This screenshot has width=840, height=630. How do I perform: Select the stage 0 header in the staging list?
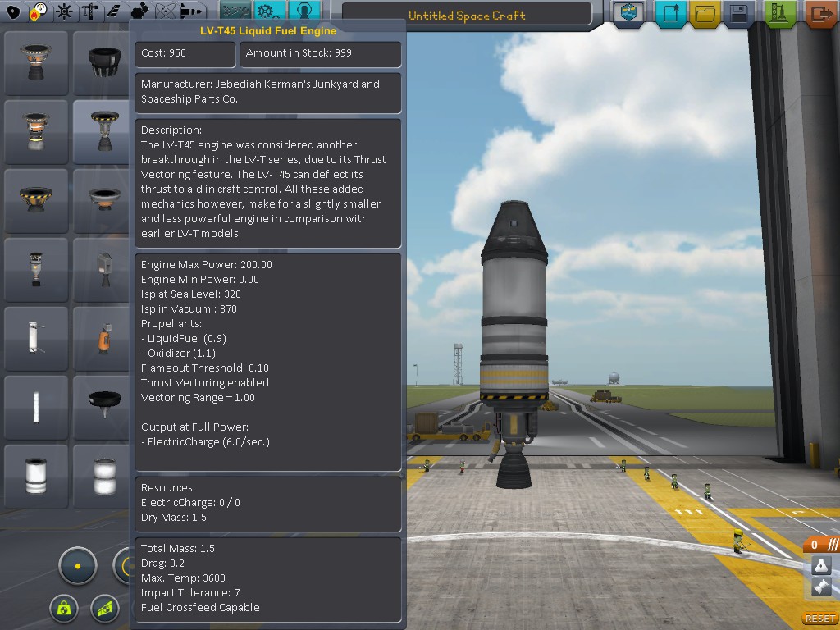(821, 545)
